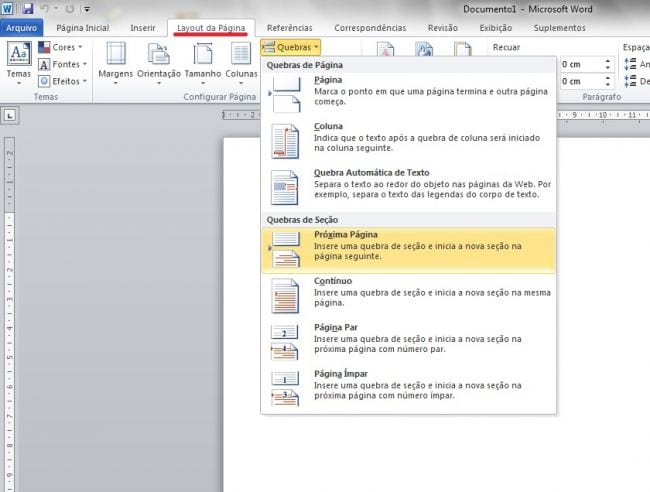Choose Página Ímpar section break
This screenshot has height=492, width=650.
click(409, 389)
